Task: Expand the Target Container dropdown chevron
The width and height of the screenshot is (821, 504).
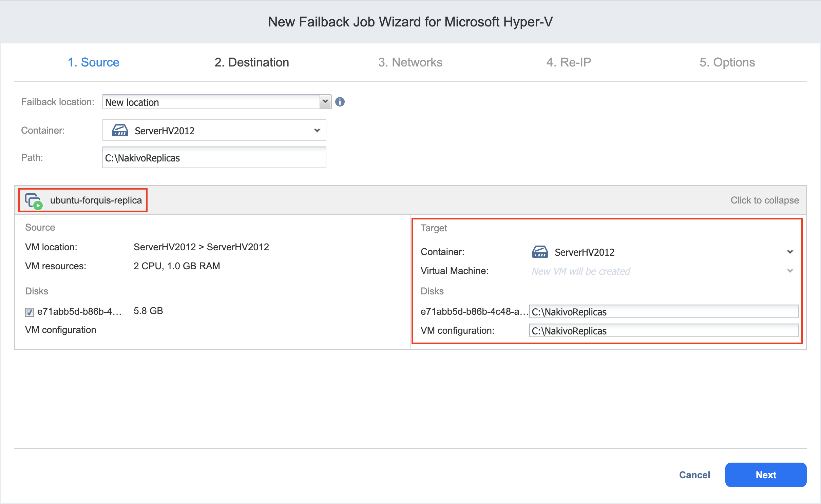Action: (x=790, y=252)
